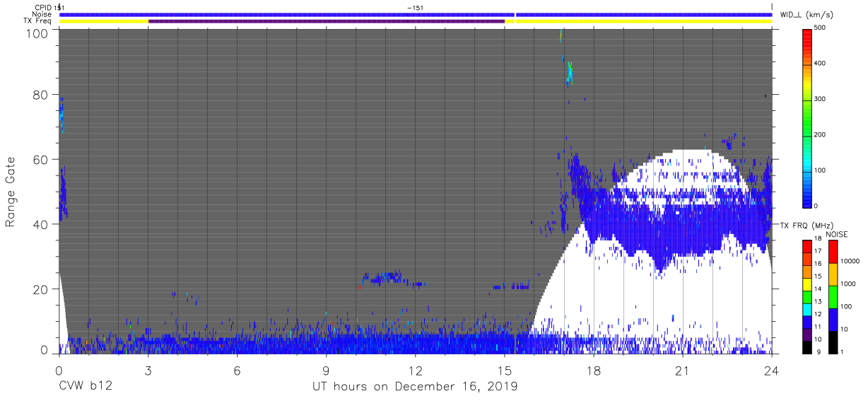
Task: Click the 6 tick label on time axis
Action: [237, 371]
